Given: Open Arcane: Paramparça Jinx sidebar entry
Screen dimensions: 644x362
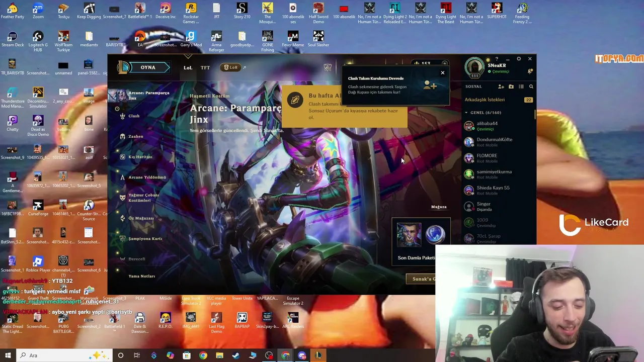Looking at the screenshot, I should 143,96.
